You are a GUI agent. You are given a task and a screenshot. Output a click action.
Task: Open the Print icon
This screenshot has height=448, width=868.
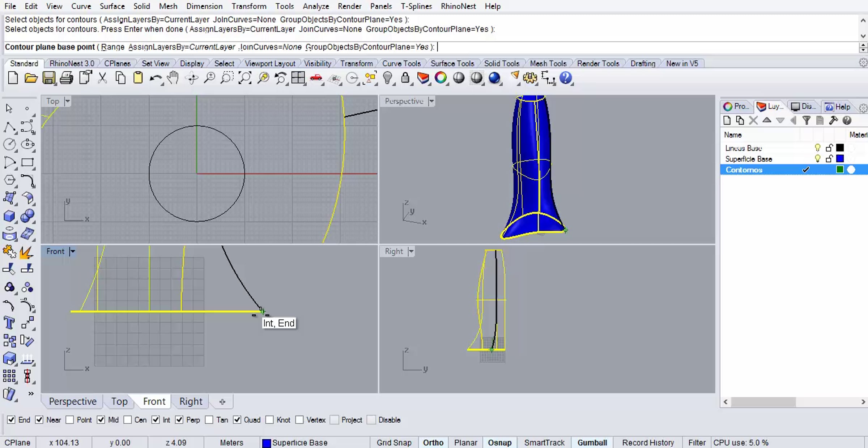click(66, 78)
